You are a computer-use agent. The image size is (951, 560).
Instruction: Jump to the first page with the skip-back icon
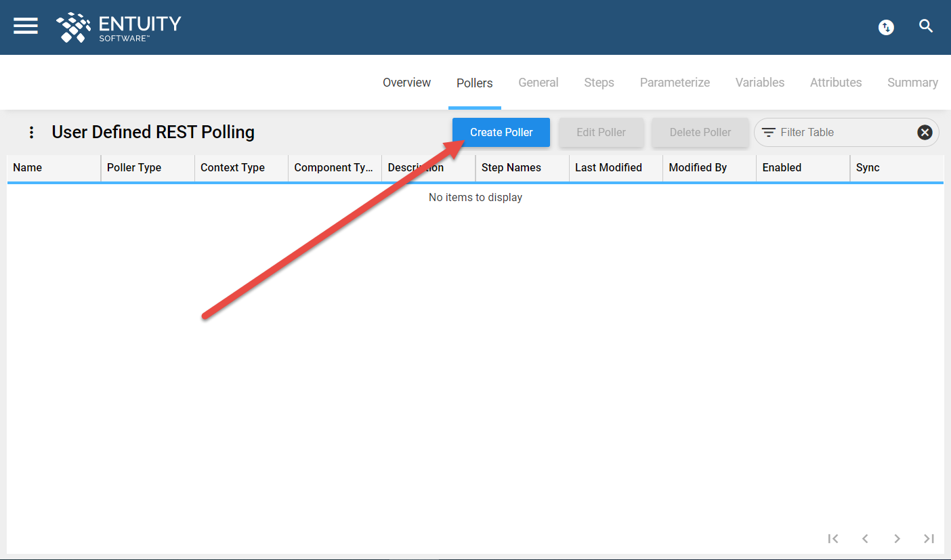(833, 538)
